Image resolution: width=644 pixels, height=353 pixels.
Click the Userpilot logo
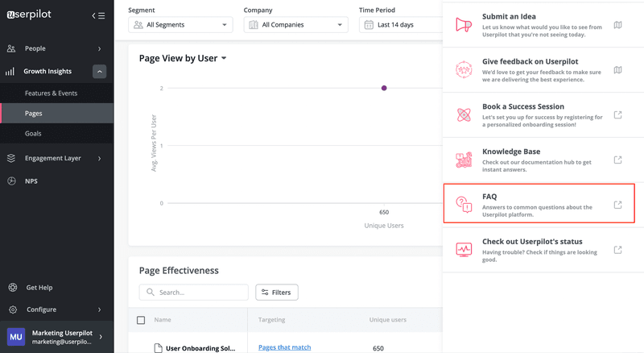point(39,15)
